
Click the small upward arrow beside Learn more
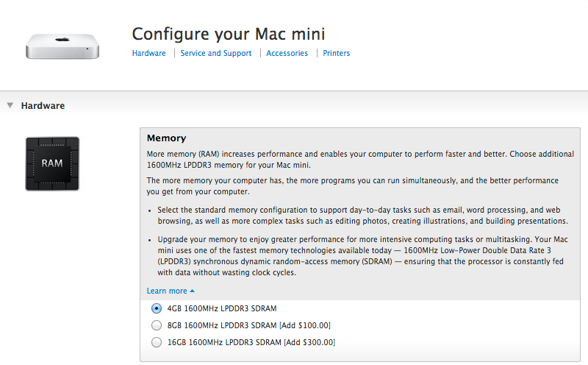coord(193,291)
